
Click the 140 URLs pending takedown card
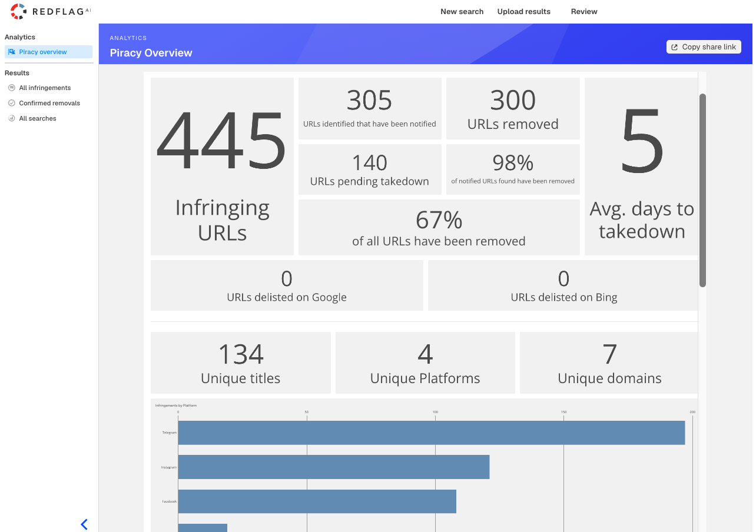tap(370, 169)
